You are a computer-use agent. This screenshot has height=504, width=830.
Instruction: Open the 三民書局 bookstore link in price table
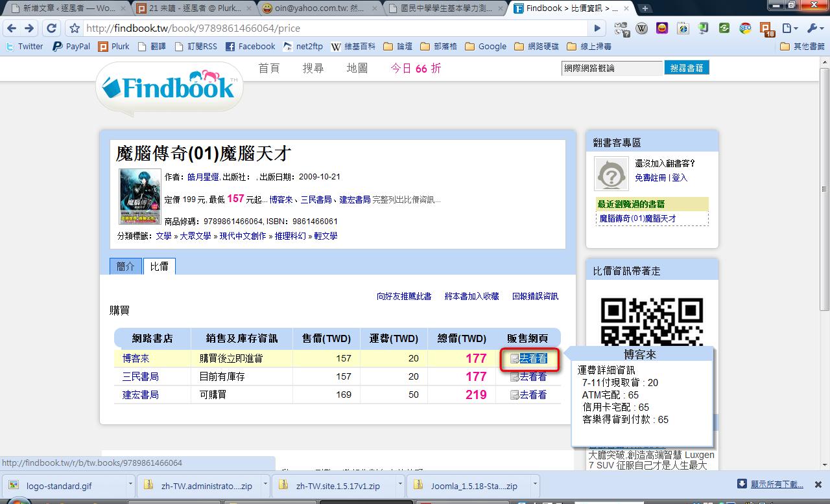(x=141, y=376)
